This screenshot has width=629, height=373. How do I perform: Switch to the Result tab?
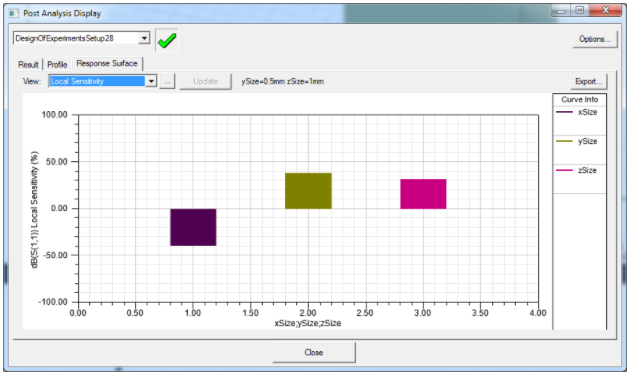coord(28,64)
